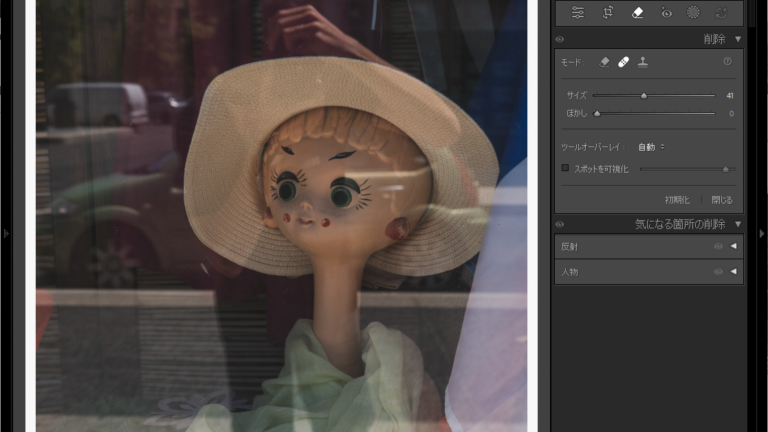768x432 pixels.
Task: Click the 反射 row label
Action: [570, 246]
